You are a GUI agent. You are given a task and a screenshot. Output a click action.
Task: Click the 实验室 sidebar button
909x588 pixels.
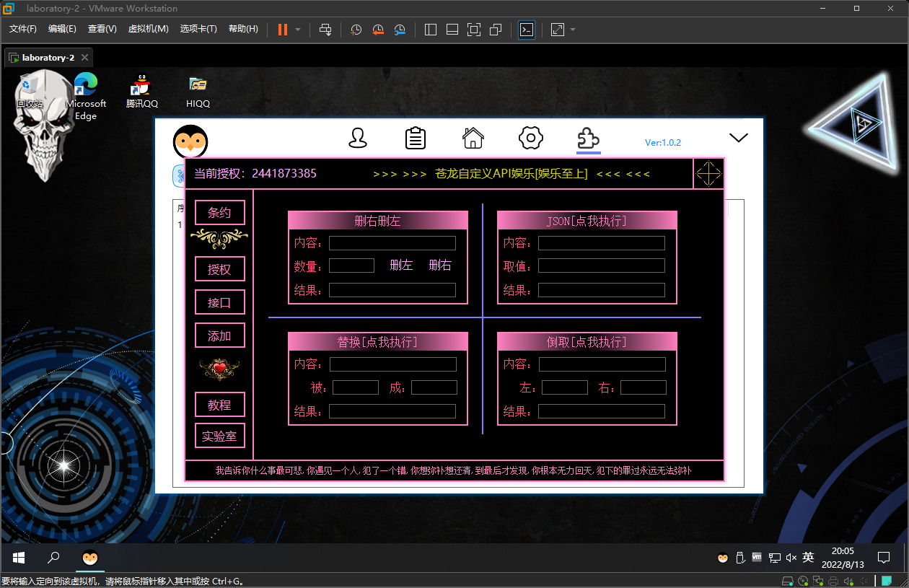(x=220, y=436)
